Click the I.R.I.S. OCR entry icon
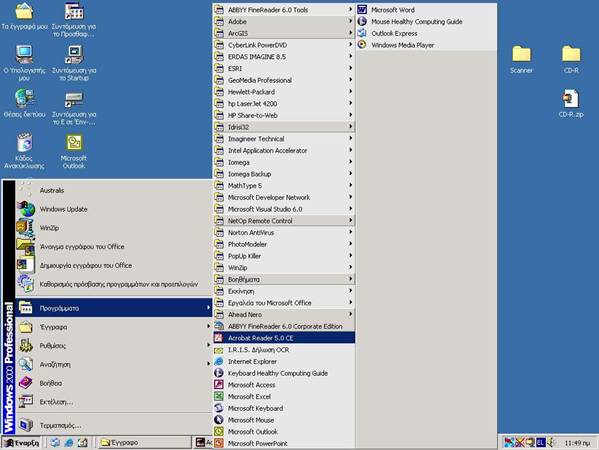 [x=219, y=350]
